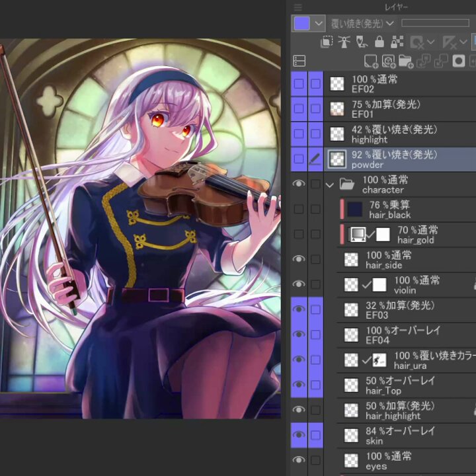Screen dimensions: 476x476
Task: Hide the hair_ura layer
Action: pyautogui.click(x=299, y=360)
